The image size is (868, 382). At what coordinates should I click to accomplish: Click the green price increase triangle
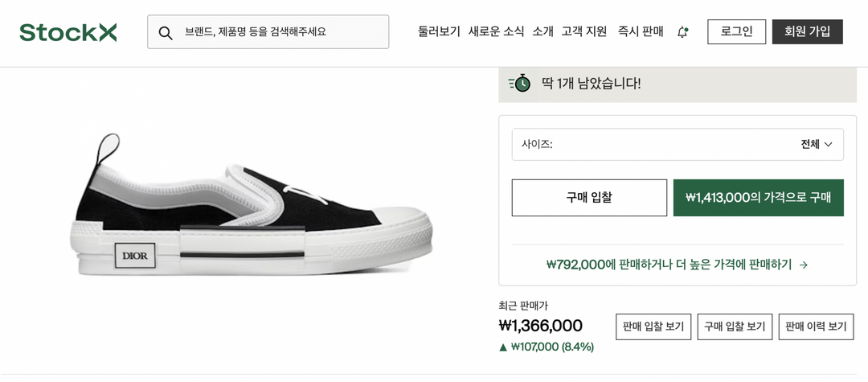coord(503,347)
